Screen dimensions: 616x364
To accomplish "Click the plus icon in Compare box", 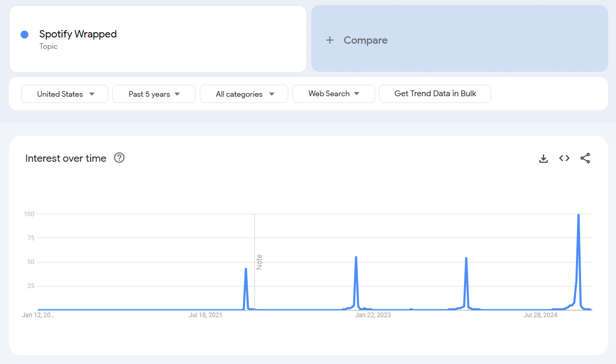I will [330, 40].
